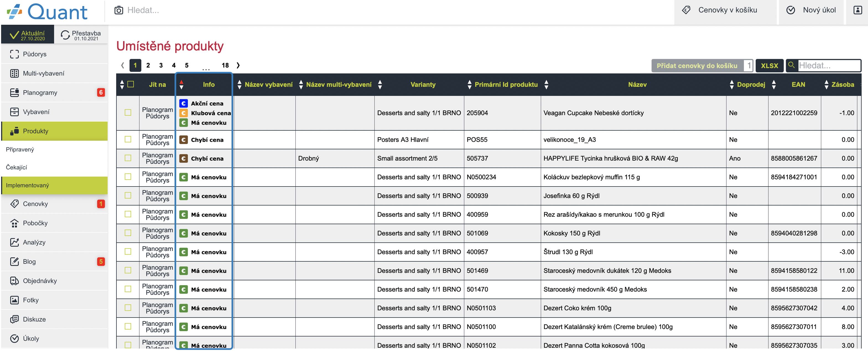Go to page 2 of results
This screenshot has width=868, height=351.
148,65
